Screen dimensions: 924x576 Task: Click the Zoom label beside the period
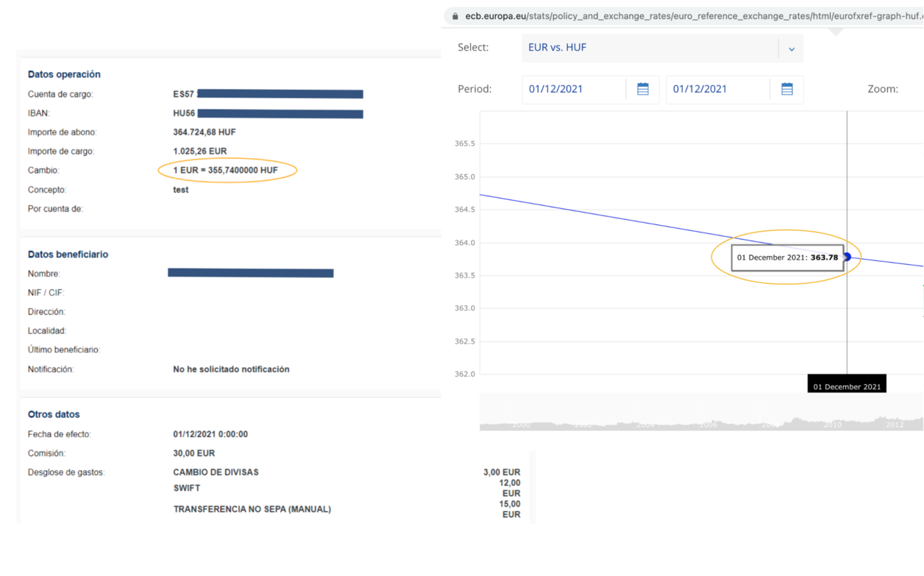click(882, 89)
